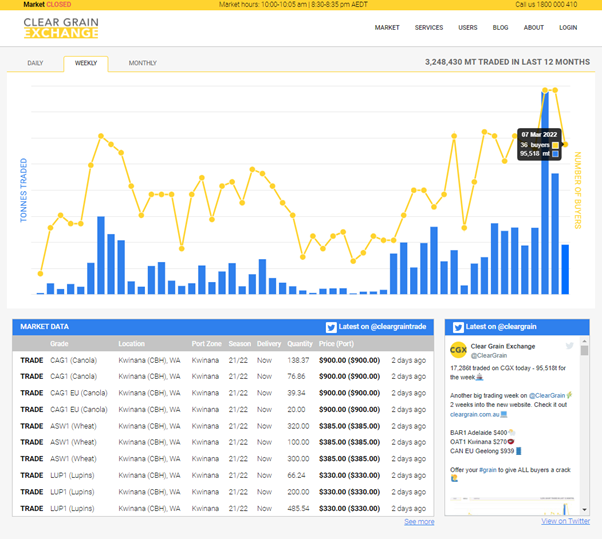Click the ASW1 Wheat row with 320.00
The image size is (602, 539).
[223, 426]
